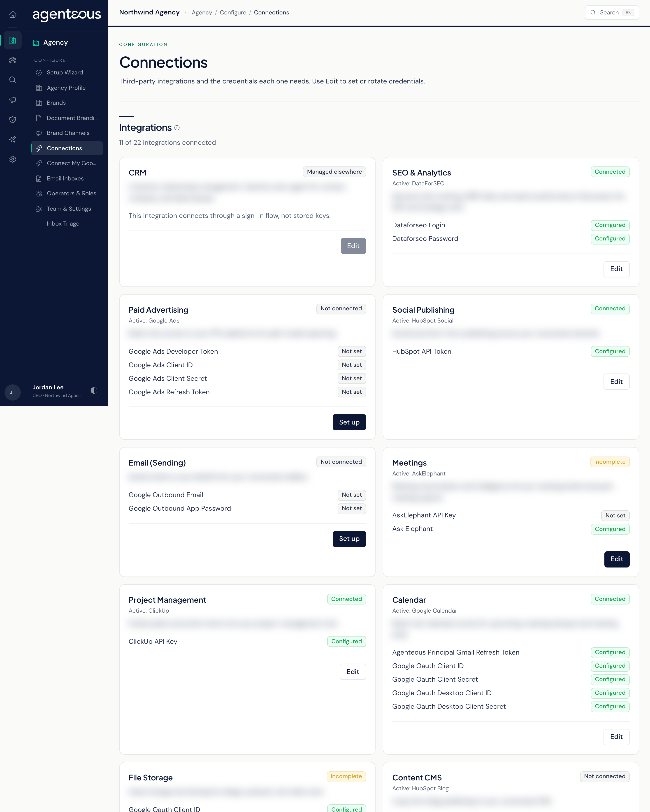The height and width of the screenshot is (812, 650).
Task: Open the shield check icon in rail
Action: tap(12, 120)
